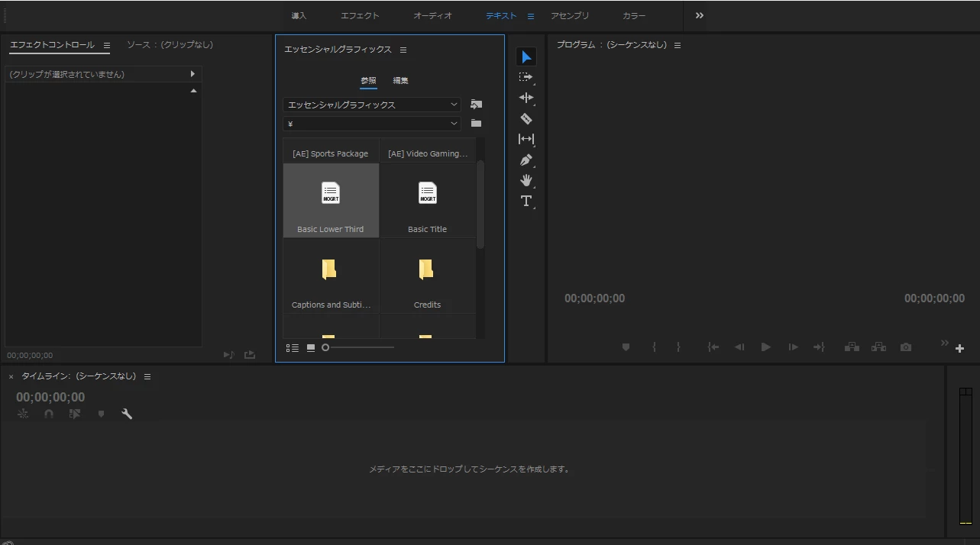Switch Essential Graphics browser to thumbnail view
The height and width of the screenshot is (545, 980).
click(x=311, y=348)
